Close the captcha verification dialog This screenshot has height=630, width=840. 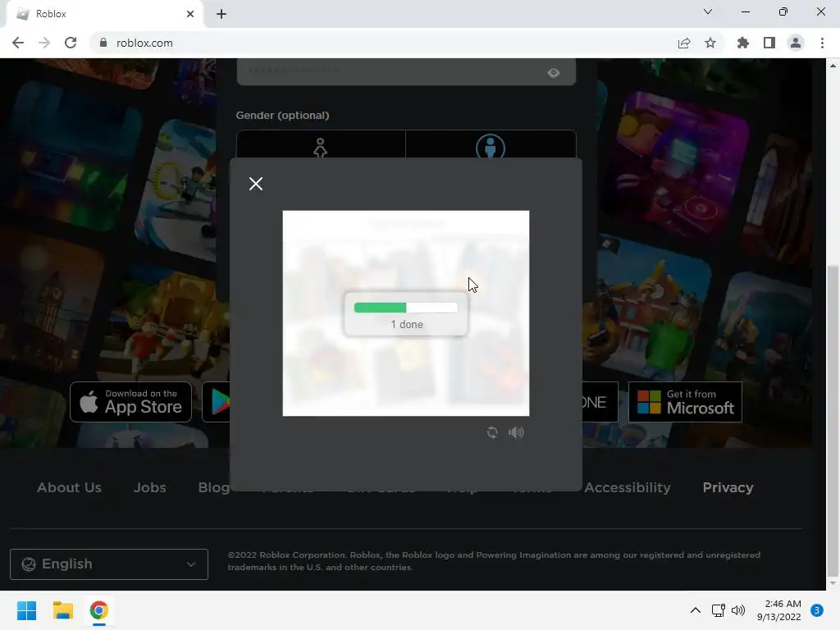[256, 184]
